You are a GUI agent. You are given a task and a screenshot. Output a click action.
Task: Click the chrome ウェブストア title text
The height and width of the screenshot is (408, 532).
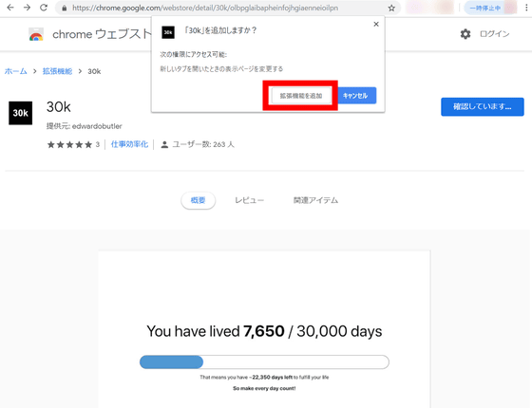pyautogui.click(x=102, y=34)
